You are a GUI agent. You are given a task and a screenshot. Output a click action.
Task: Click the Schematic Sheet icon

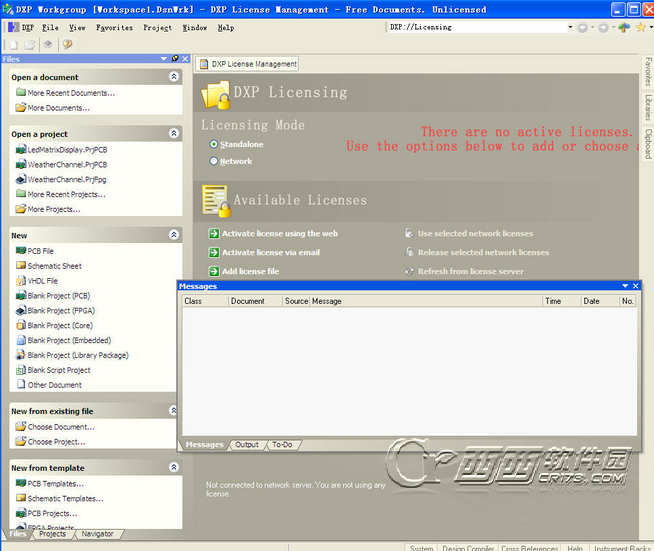[21, 265]
